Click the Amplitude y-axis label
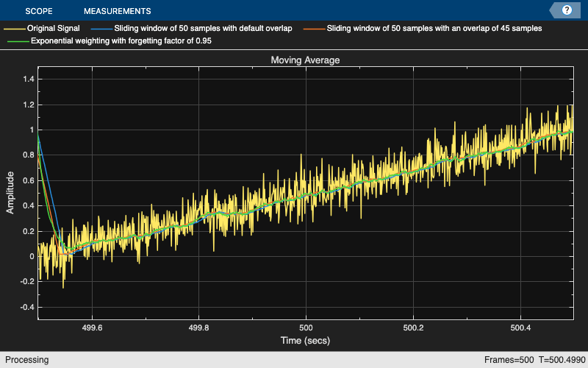 tap(10, 192)
